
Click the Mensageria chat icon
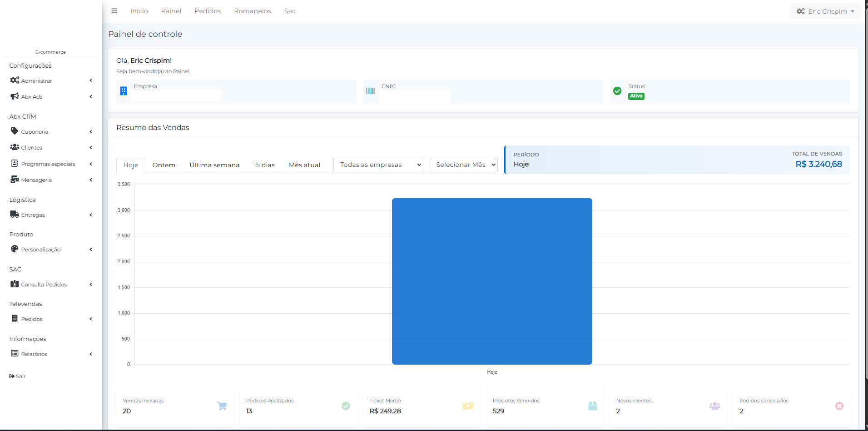point(15,180)
